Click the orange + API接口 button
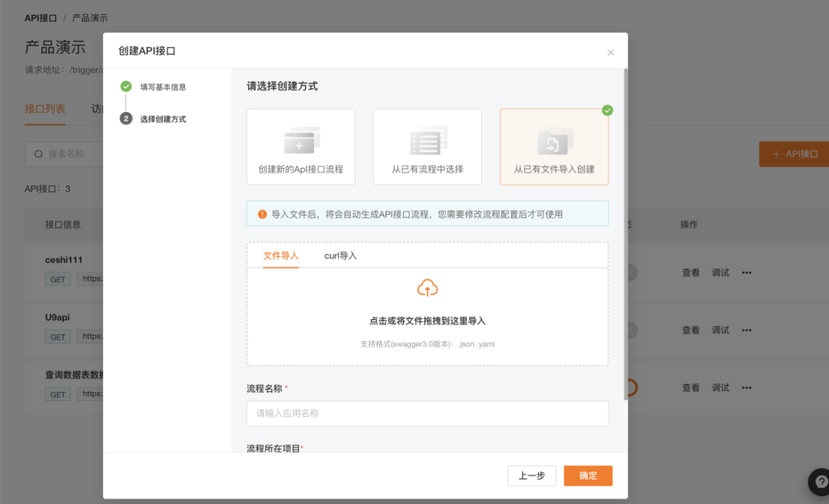829x504 pixels. pos(794,154)
